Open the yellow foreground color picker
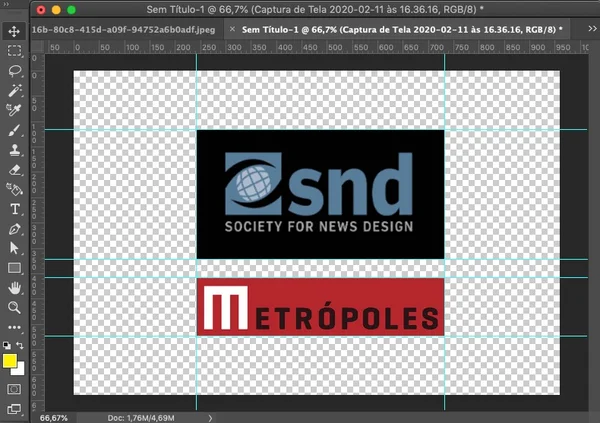 click(x=9, y=361)
